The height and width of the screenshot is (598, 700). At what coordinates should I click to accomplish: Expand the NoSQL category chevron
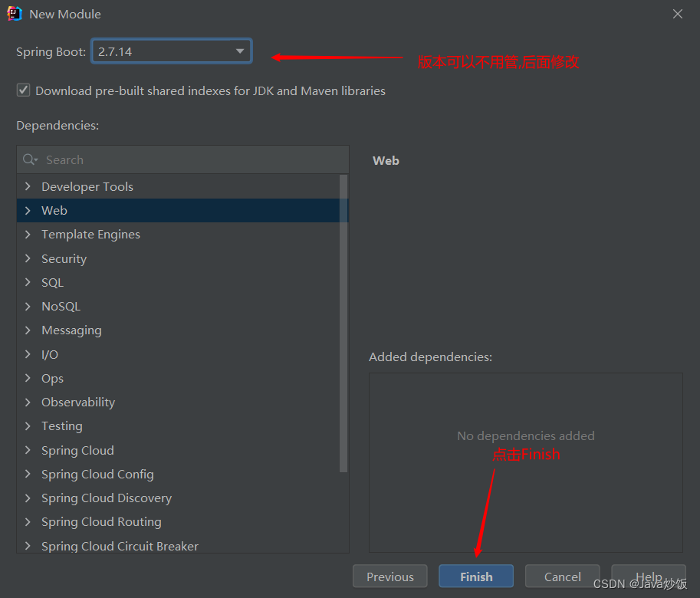[28, 306]
